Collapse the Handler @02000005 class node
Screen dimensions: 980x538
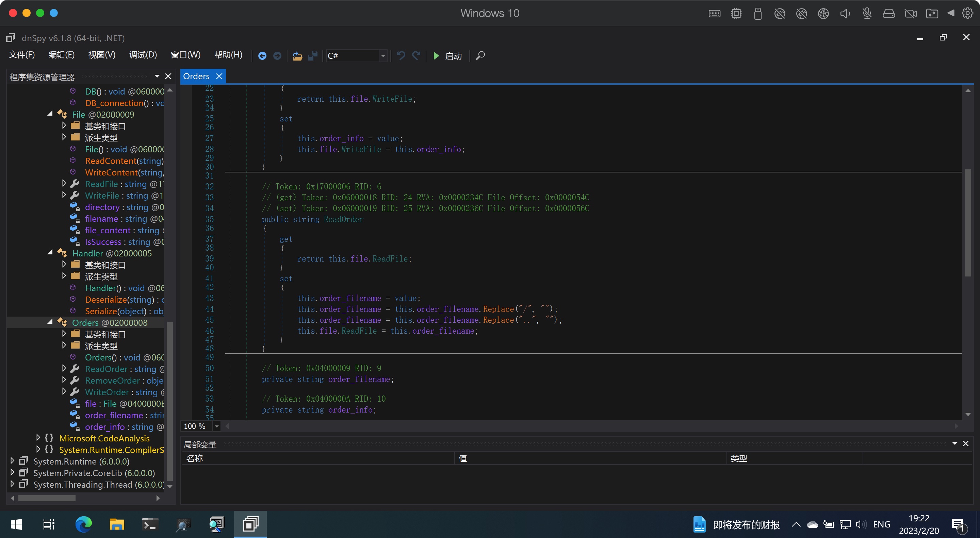point(50,252)
